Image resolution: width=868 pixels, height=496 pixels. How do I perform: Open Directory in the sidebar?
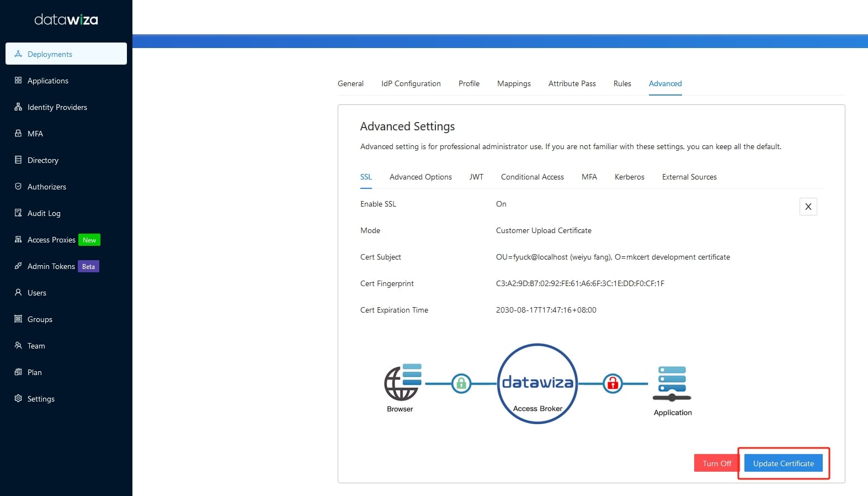66,160
